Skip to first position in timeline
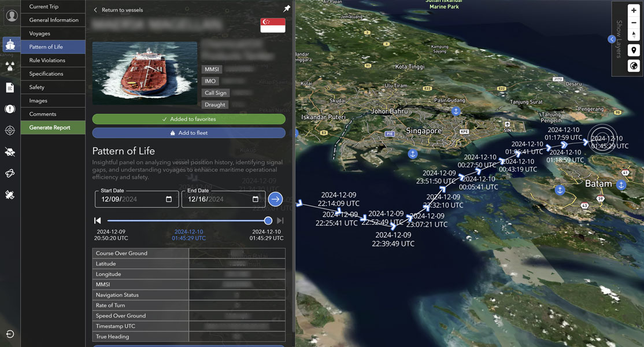 point(98,221)
